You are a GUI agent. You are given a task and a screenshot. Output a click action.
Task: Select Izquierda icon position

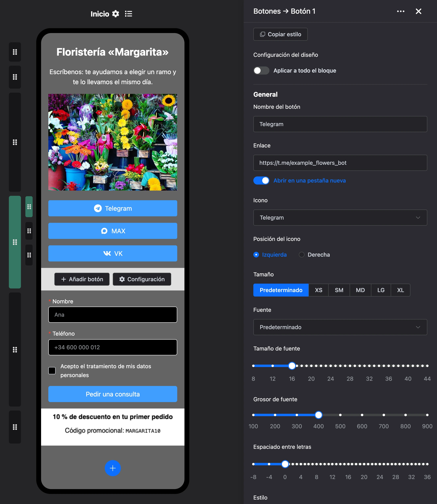(x=256, y=255)
